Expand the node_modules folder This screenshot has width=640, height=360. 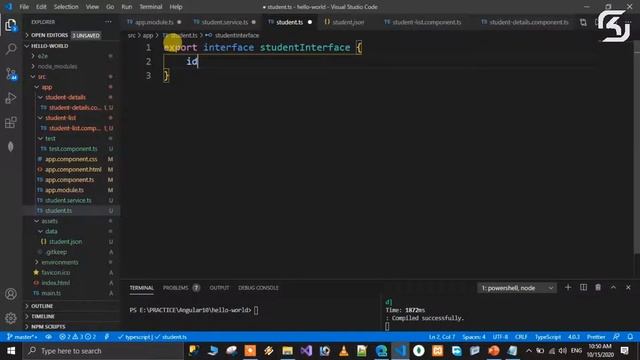pyautogui.click(x=57, y=66)
